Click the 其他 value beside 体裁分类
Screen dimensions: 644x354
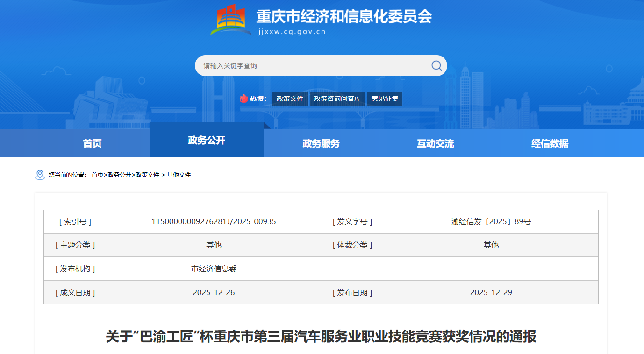491,245
